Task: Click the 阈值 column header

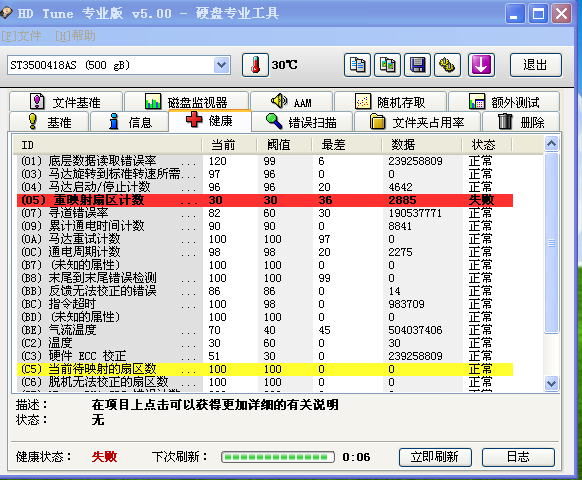Action: 284,144
